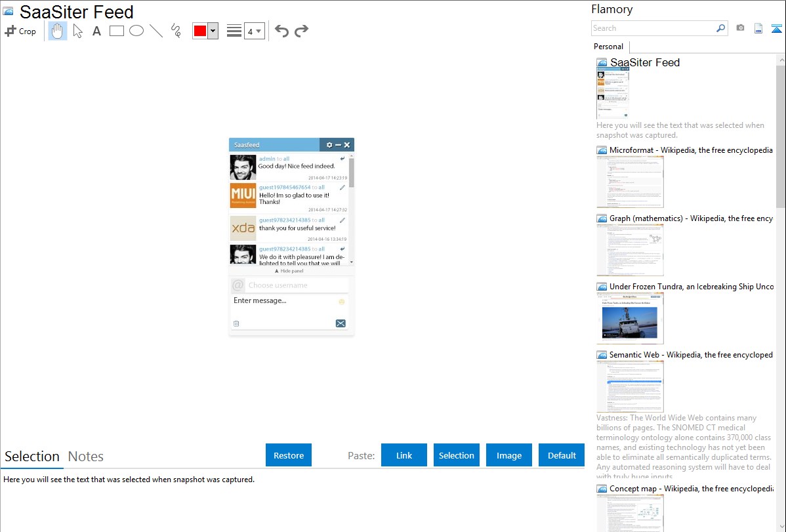This screenshot has width=786, height=532.
Task: Open the line thickness dropdown showing 4
Action: (255, 31)
